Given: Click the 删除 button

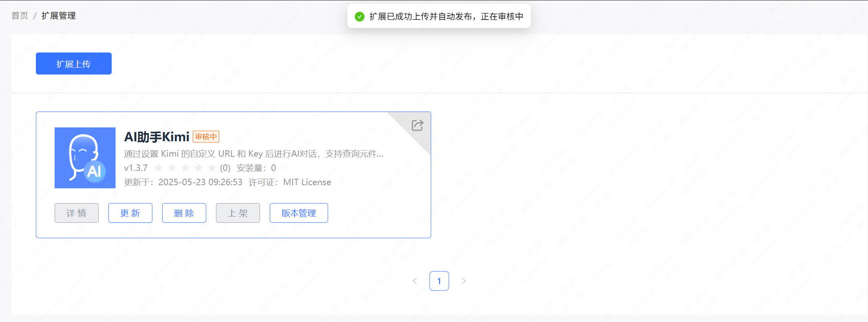Looking at the screenshot, I should point(184,213).
